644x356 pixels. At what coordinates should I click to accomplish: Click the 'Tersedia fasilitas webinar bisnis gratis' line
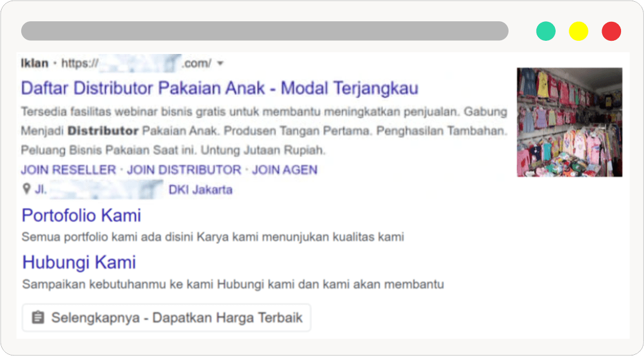pyautogui.click(x=264, y=112)
